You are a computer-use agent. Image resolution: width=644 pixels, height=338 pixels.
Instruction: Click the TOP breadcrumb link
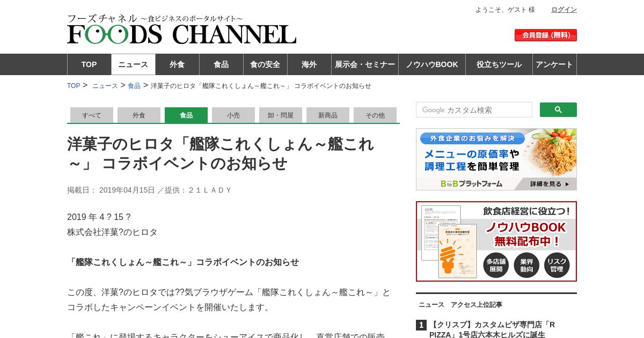click(x=74, y=86)
